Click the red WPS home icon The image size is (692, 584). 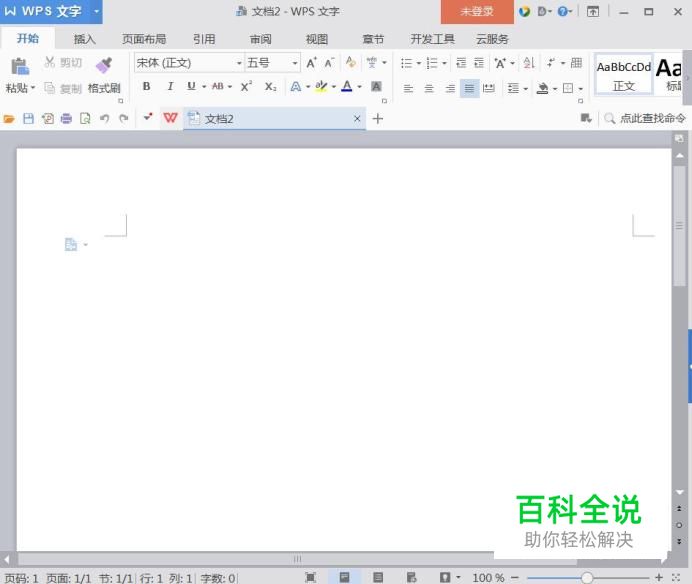tap(170, 118)
